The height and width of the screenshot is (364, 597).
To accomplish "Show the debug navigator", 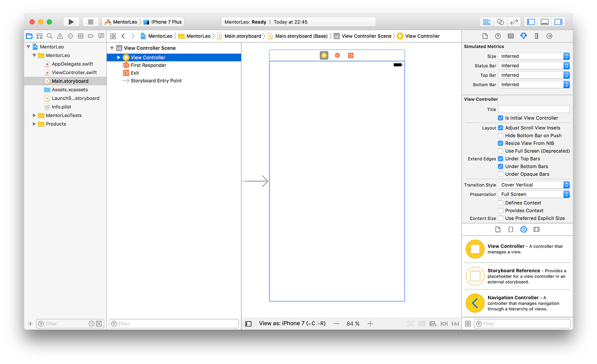I will pyautogui.click(x=81, y=36).
